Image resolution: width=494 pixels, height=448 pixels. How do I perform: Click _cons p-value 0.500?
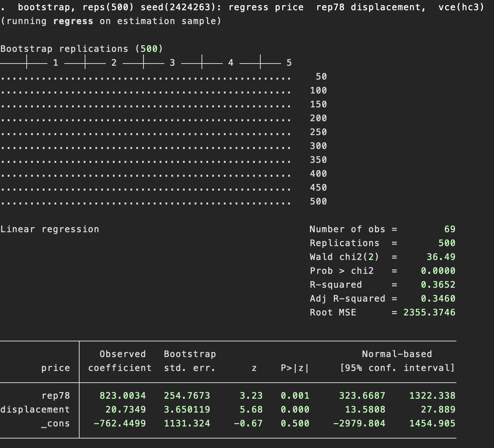point(295,424)
